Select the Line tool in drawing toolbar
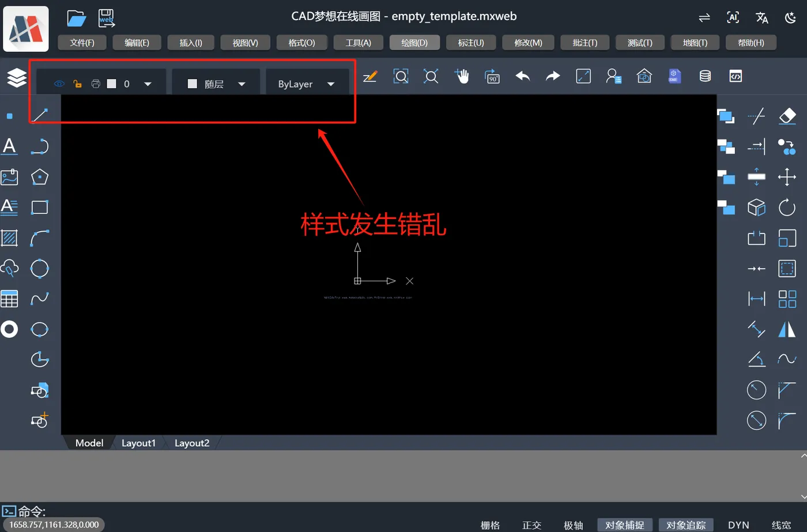 [x=40, y=114]
